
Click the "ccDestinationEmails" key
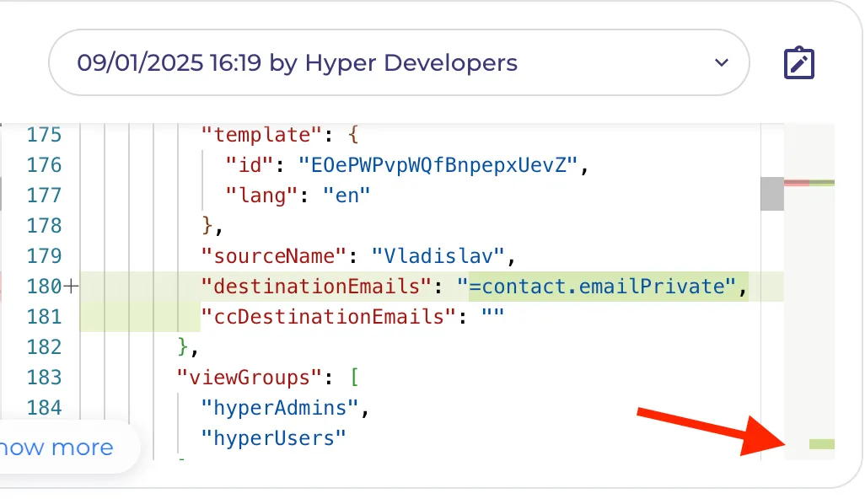click(x=328, y=317)
